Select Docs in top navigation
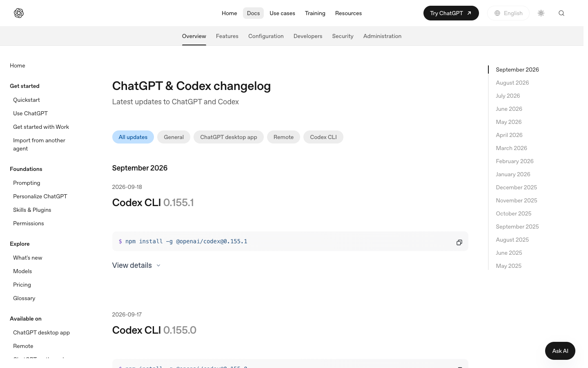 pyautogui.click(x=253, y=13)
